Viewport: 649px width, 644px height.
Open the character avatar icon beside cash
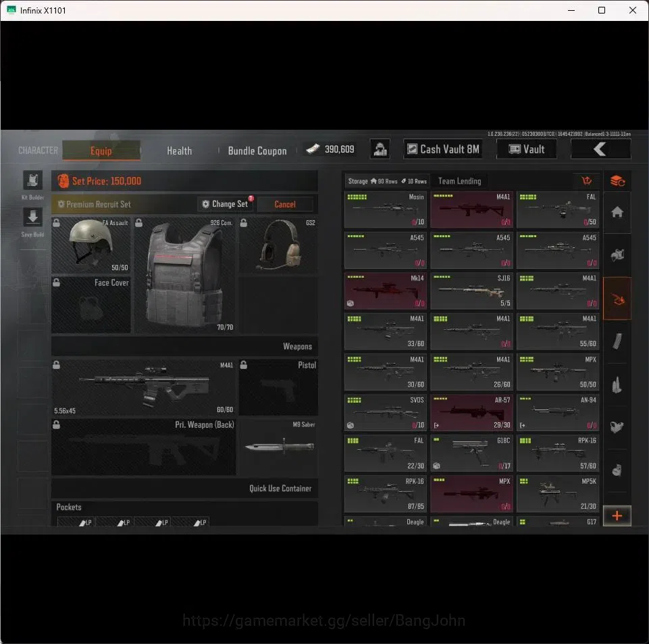[380, 149]
